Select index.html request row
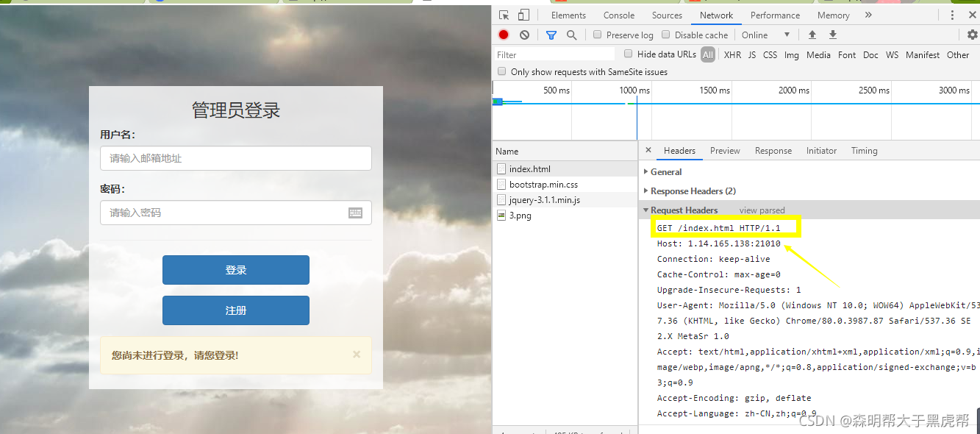 [x=565, y=169]
